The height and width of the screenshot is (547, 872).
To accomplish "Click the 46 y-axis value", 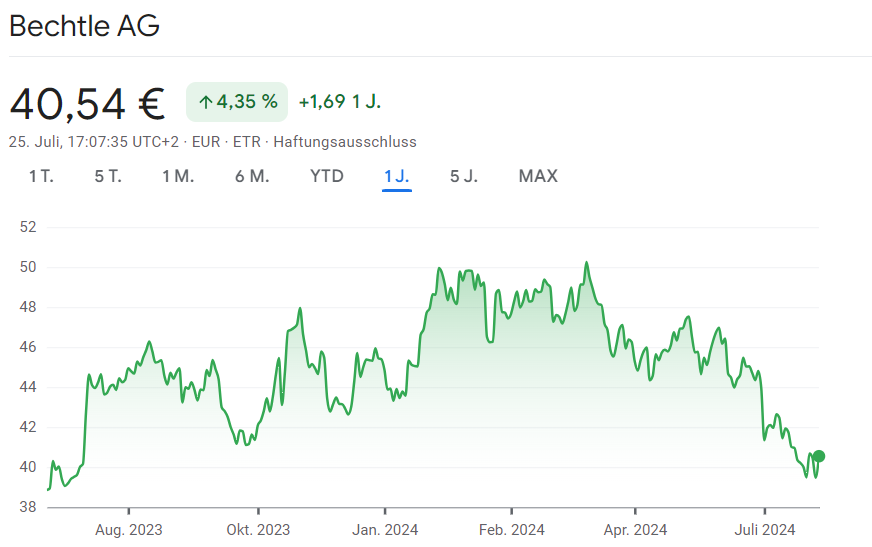I will point(28,347).
